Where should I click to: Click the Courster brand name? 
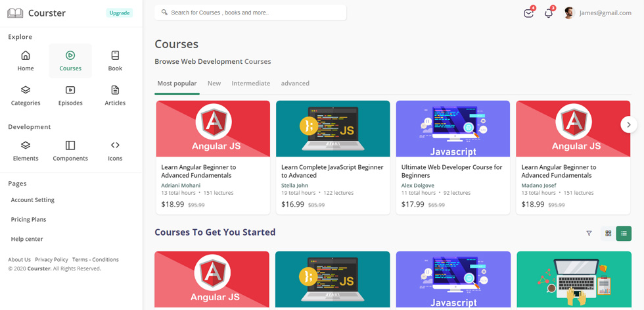click(47, 13)
